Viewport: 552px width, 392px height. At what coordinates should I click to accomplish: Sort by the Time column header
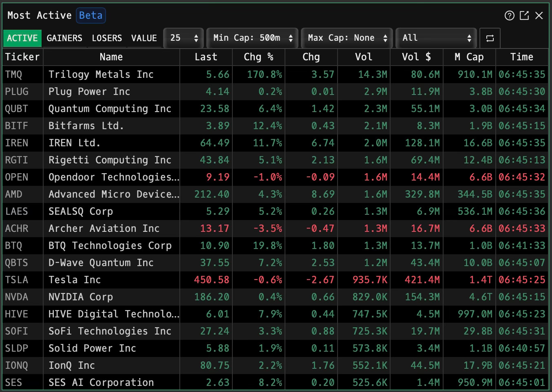(x=522, y=57)
